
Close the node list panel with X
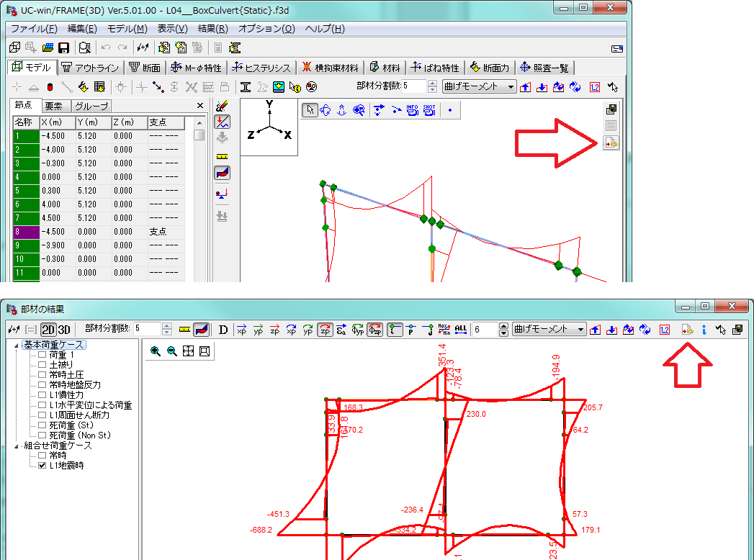click(200, 106)
